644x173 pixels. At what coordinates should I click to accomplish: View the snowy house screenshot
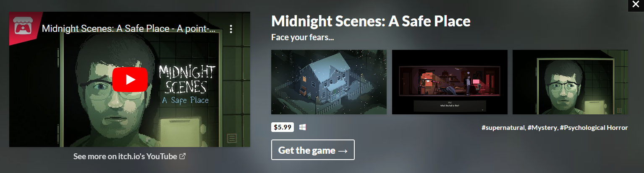(329, 82)
